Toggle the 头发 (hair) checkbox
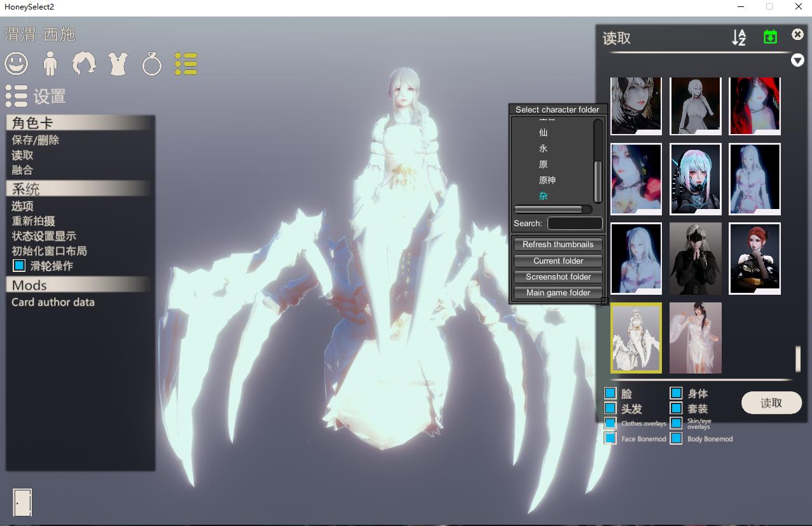812x526 pixels. (x=610, y=408)
